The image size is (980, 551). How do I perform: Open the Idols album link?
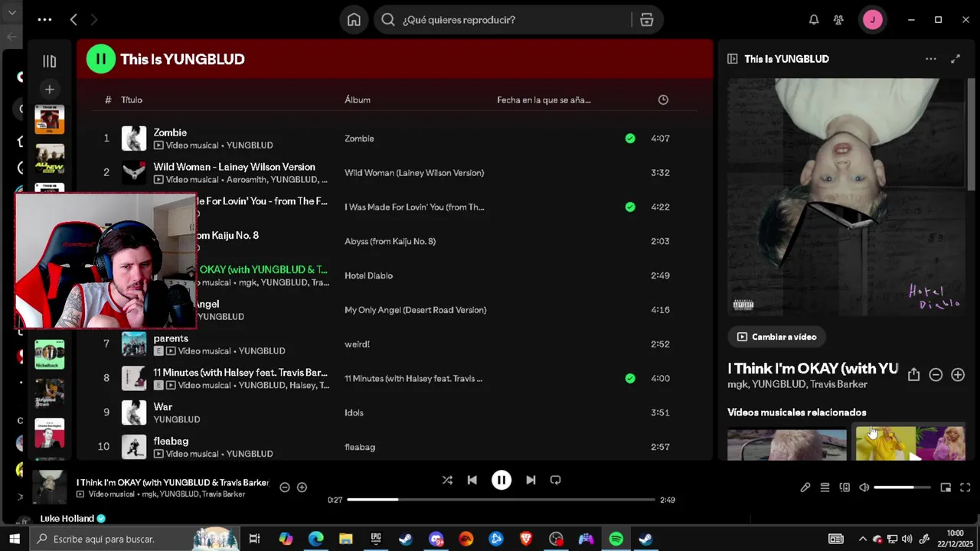pos(354,412)
